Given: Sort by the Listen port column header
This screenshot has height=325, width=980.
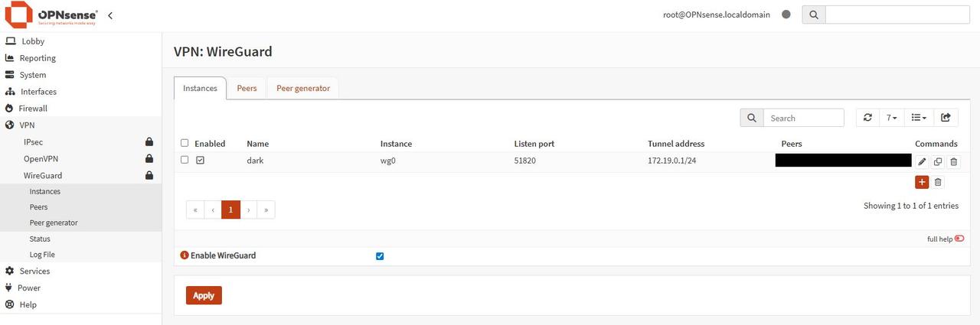Looking at the screenshot, I should 534,144.
